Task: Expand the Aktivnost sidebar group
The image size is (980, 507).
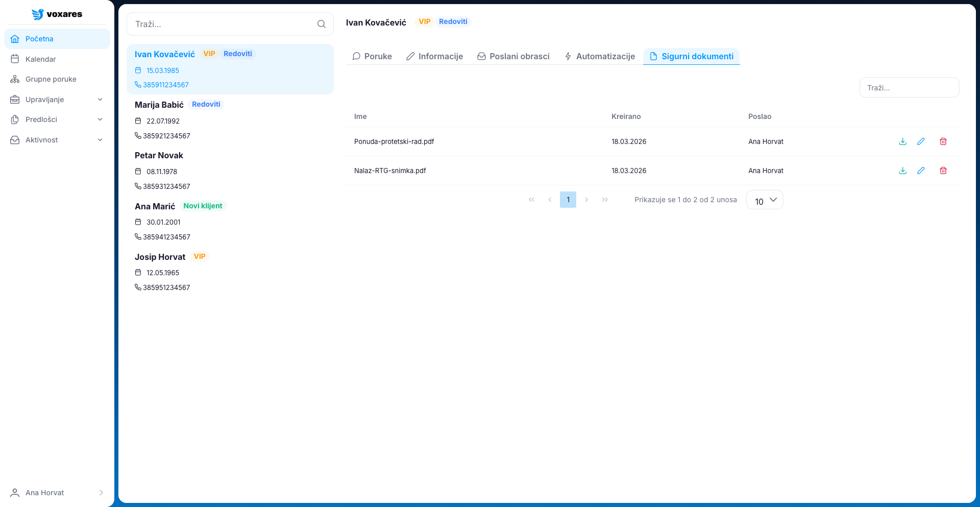Action: pos(57,140)
